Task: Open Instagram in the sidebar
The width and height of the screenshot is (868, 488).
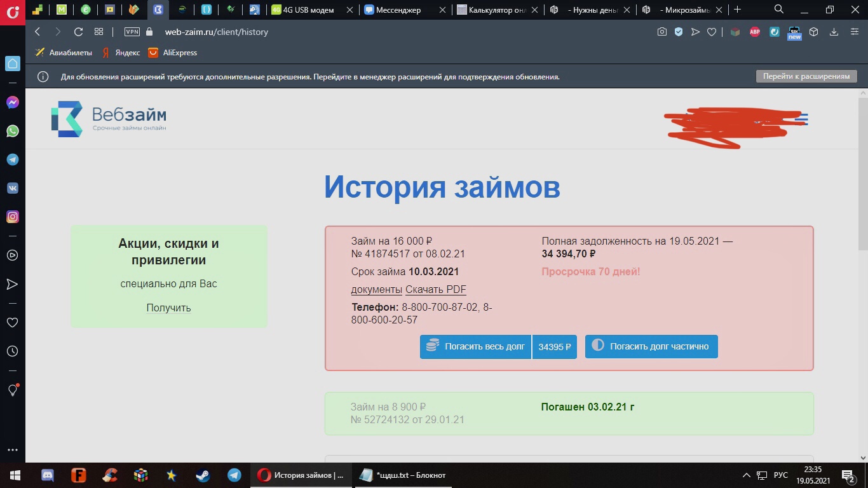Action: tap(12, 217)
